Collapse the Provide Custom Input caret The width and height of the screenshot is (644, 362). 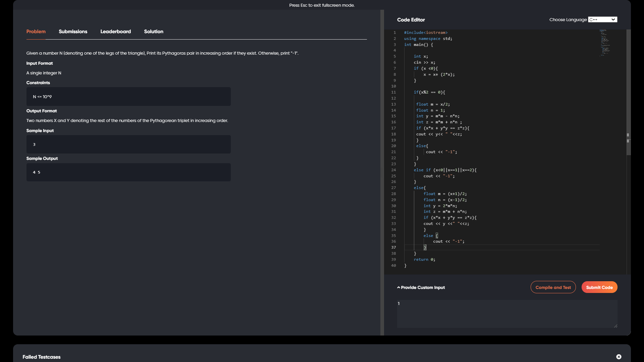point(398,288)
